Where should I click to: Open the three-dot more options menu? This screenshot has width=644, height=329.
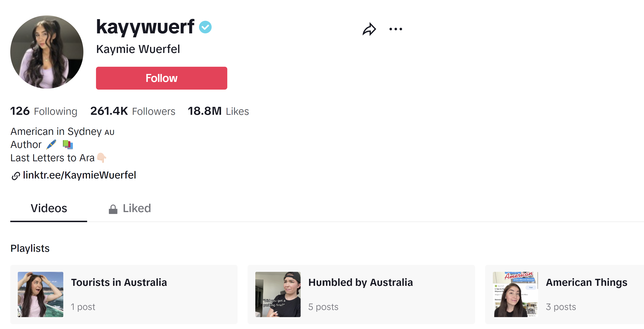click(x=395, y=29)
